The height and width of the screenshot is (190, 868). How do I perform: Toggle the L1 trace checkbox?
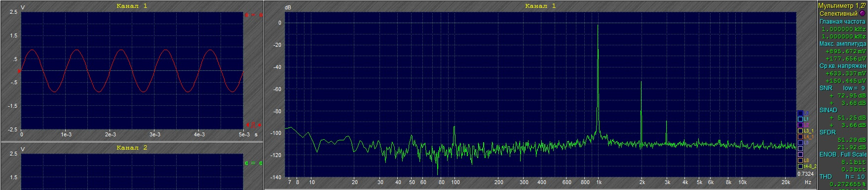click(800, 119)
